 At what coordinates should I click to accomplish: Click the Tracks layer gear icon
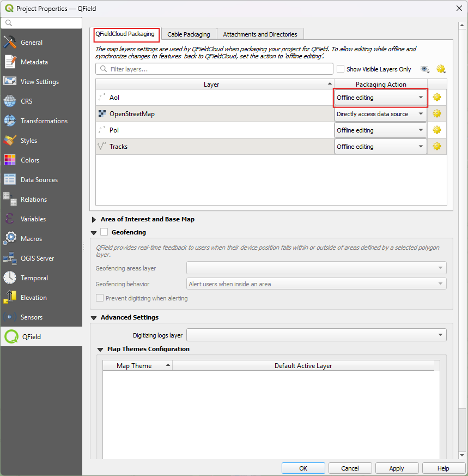(436, 147)
